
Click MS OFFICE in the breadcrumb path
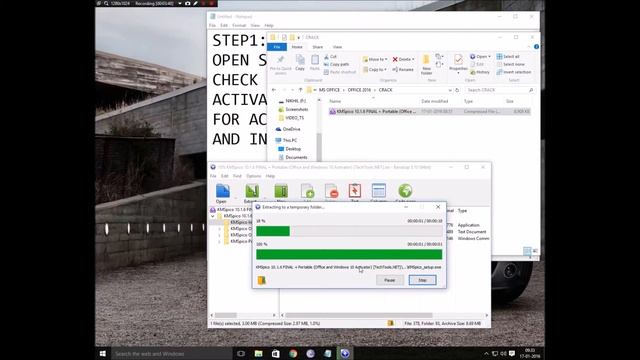point(329,90)
